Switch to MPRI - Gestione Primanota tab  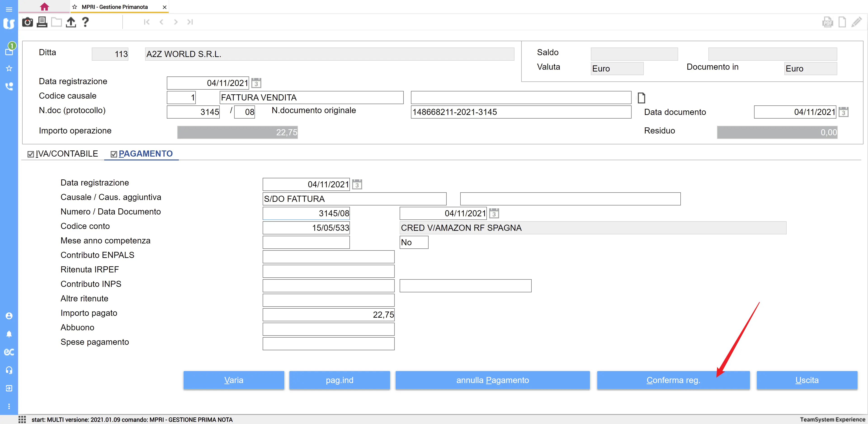115,7
